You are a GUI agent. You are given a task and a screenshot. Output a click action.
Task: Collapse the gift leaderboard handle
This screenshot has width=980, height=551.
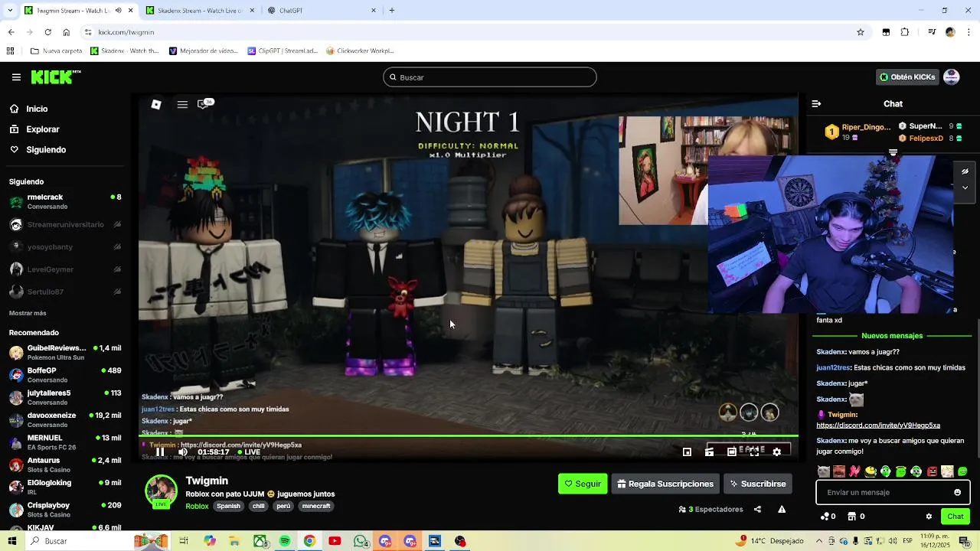tap(893, 153)
